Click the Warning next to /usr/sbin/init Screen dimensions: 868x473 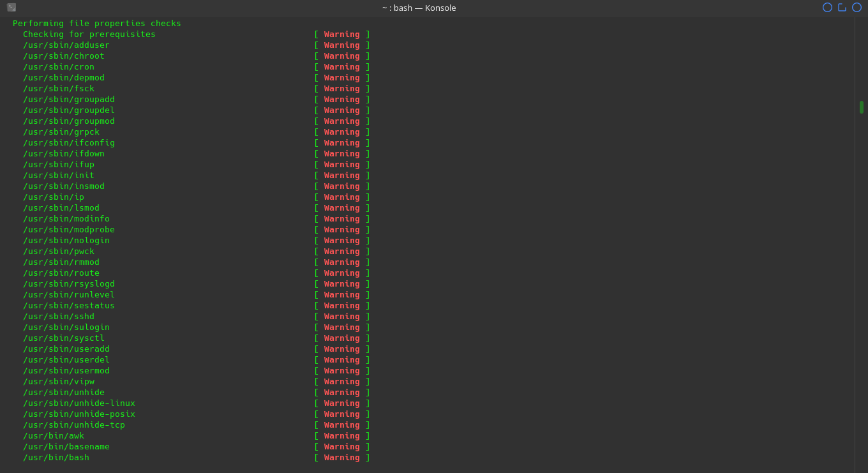(x=341, y=176)
